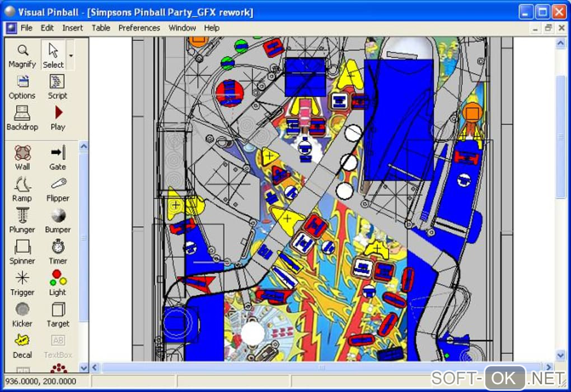Choose the Gate element tool
The image size is (571, 392).
pyautogui.click(x=58, y=158)
